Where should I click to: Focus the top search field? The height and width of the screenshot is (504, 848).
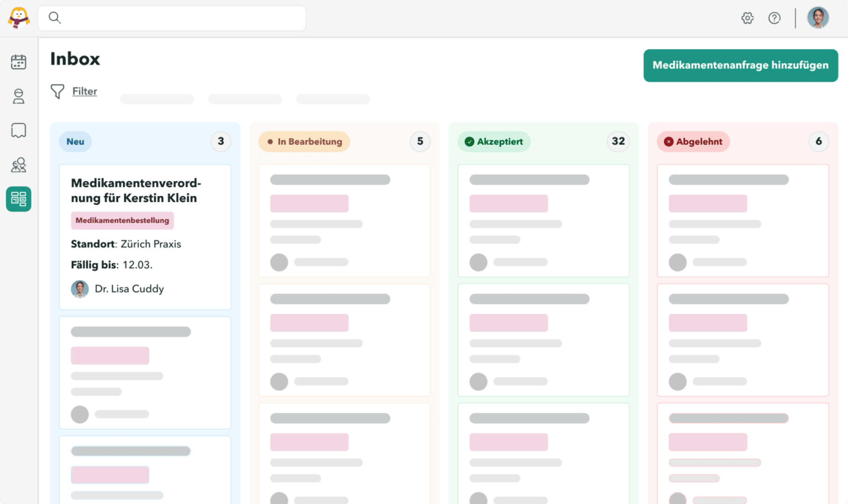tap(172, 18)
